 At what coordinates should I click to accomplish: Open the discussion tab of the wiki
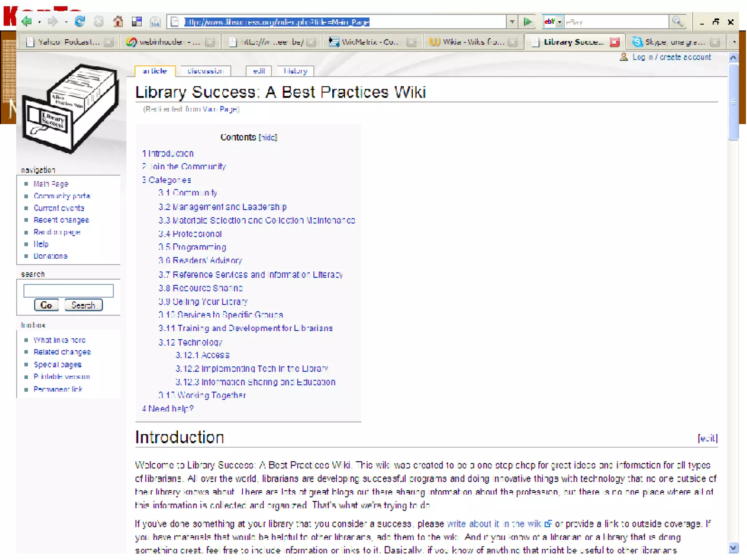coord(205,71)
